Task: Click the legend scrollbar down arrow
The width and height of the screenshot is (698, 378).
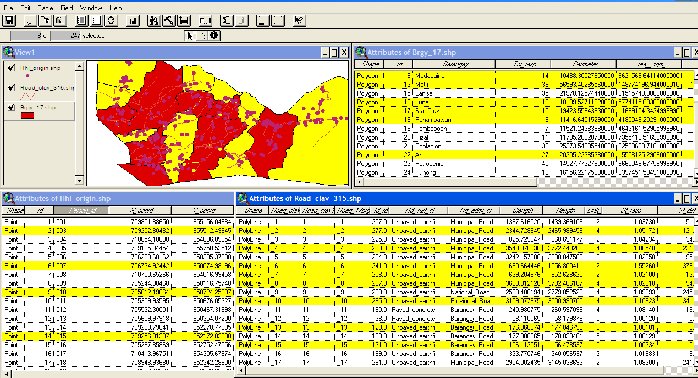Action: coord(79,180)
